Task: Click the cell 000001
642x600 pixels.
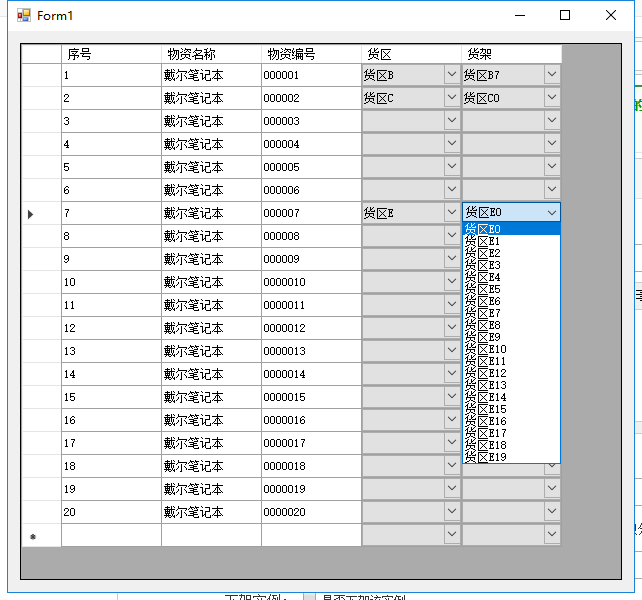Action: pos(311,75)
